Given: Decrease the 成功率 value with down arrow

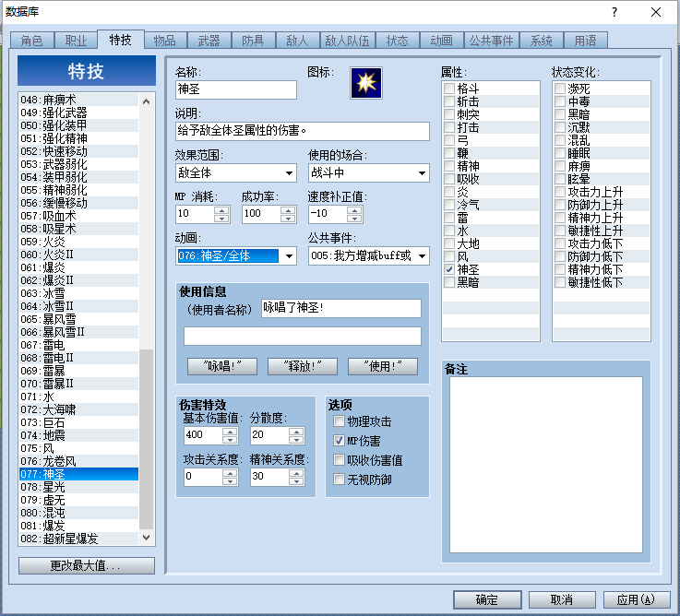Looking at the screenshot, I should pos(288,218).
